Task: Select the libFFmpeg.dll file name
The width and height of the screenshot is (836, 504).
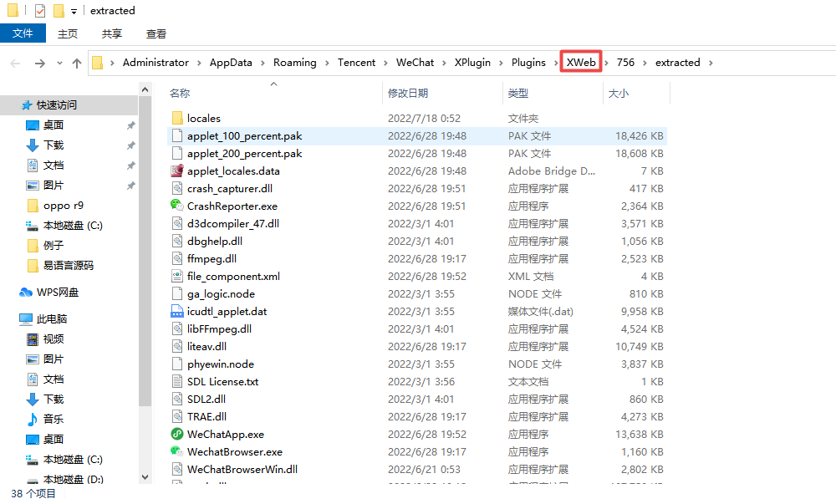Action: pos(219,329)
